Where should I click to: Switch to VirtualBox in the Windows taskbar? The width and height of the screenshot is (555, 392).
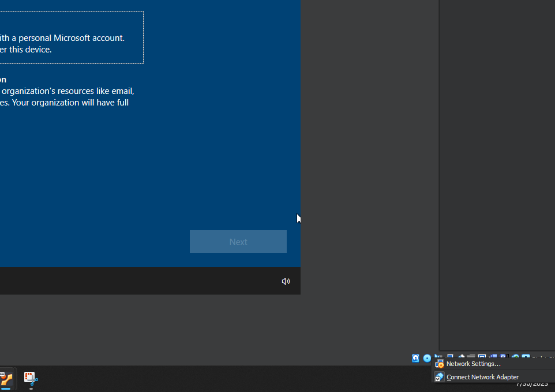6,379
